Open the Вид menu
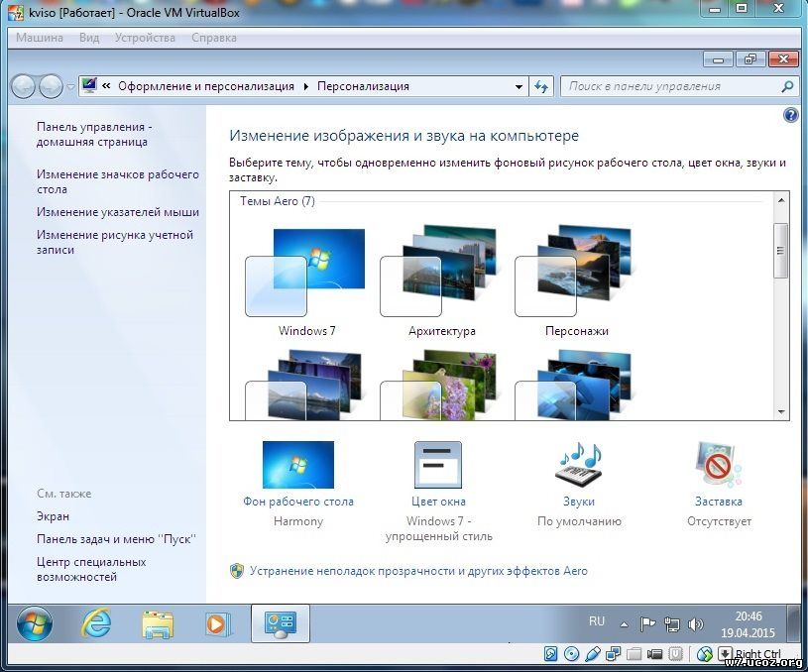 tap(89, 38)
